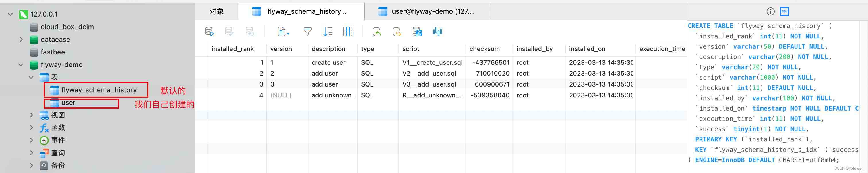Click the Rollback transaction toolbar icon

(249, 32)
